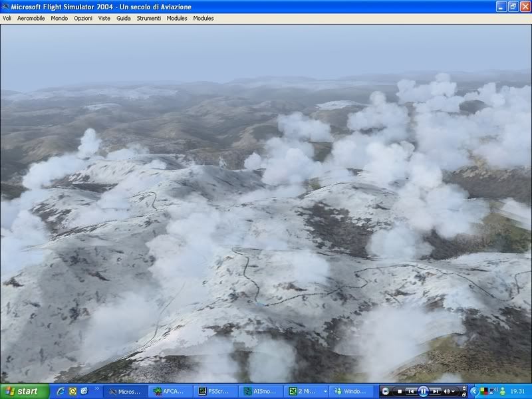Skip to the previous track in media toolbar

(410, 392)
